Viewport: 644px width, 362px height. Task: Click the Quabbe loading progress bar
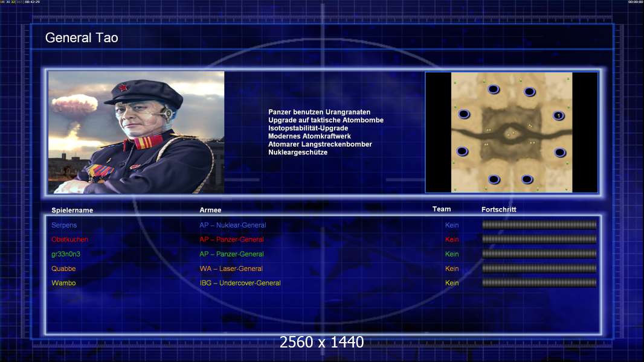pyautogui.click(x=539, y=268)
